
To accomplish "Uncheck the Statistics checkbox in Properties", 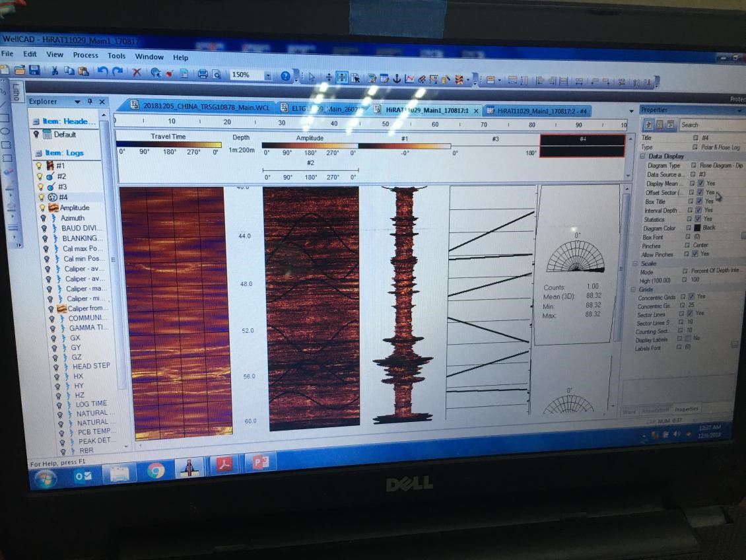I will pyautogui.click(x=698, y=219).
